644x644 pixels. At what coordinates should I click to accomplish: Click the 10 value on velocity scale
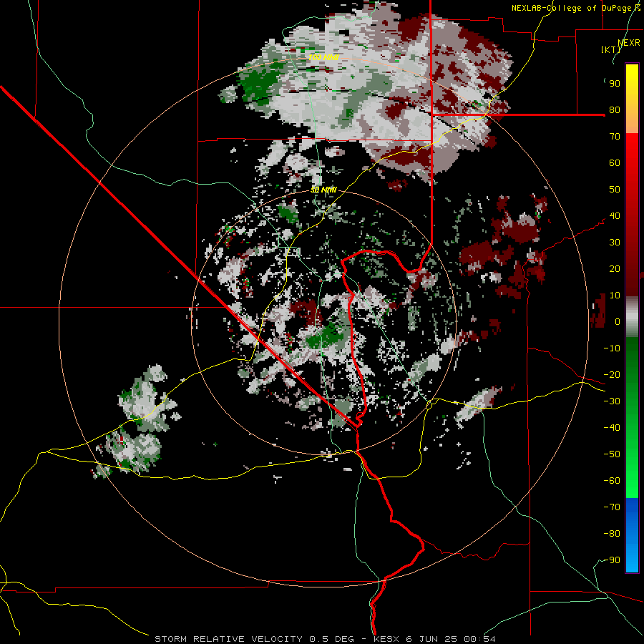point(615,296)
